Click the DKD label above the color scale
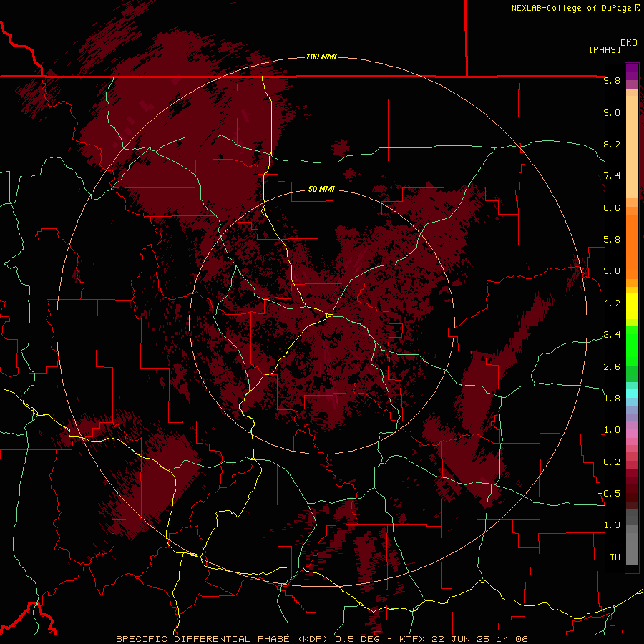The width and height of the screenshot is (644, 644). (x=629, y=43)
